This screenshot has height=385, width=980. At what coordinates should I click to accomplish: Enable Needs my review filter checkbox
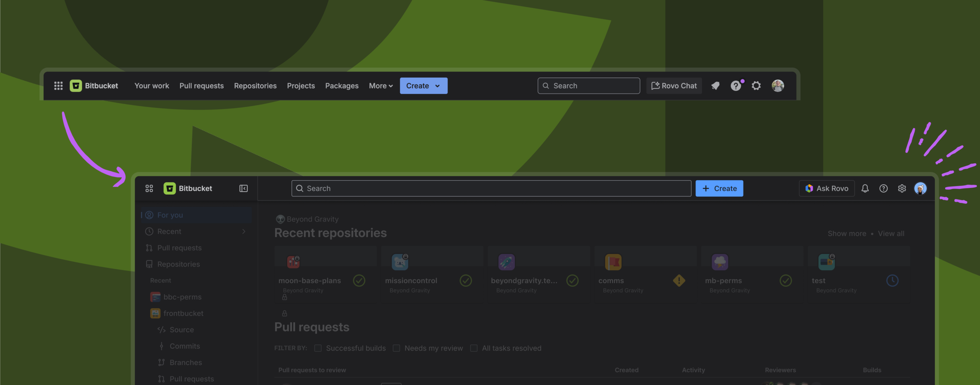tap(396, 348)
